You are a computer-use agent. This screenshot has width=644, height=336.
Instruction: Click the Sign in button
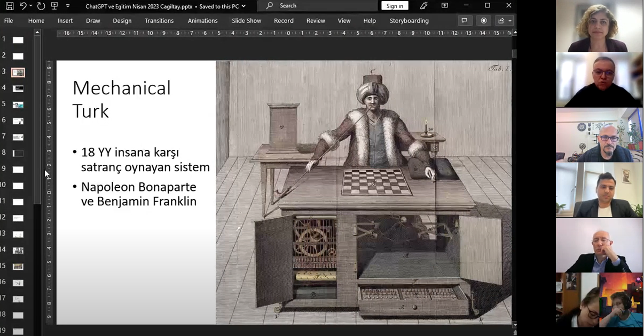(395, 6)
